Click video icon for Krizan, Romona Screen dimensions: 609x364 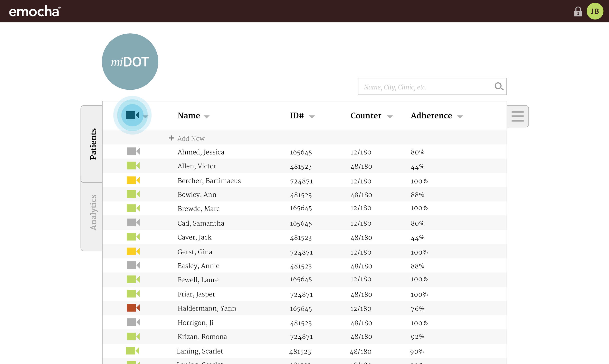tap(133, 336)
